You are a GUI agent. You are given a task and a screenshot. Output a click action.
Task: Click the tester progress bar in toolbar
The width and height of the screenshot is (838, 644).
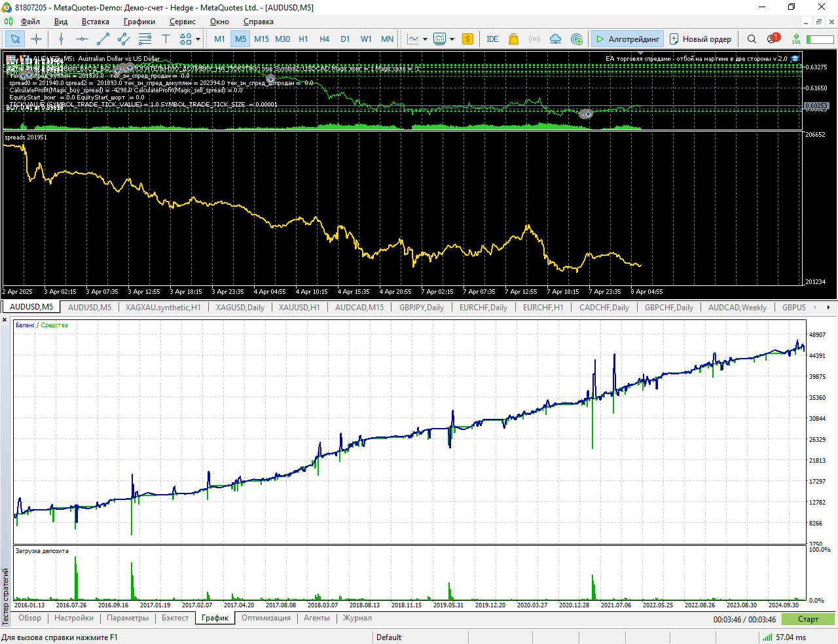pyautogui.click(x=820, y=39)
